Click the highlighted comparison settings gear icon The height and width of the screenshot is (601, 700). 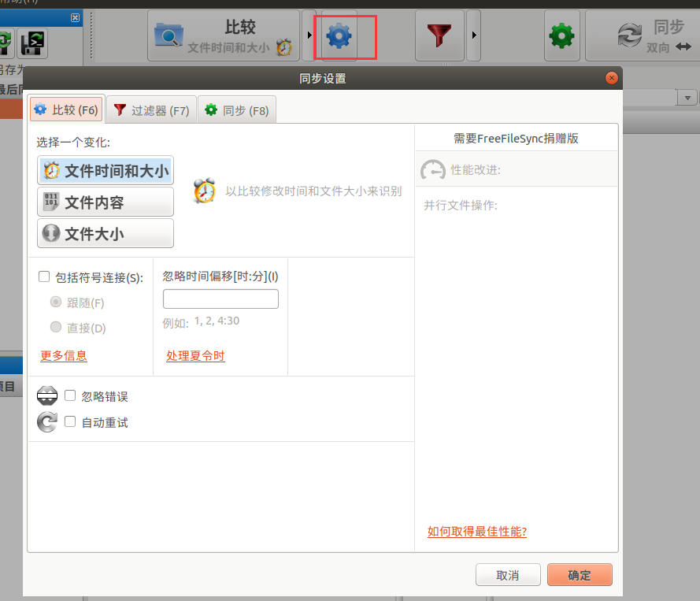339,35
